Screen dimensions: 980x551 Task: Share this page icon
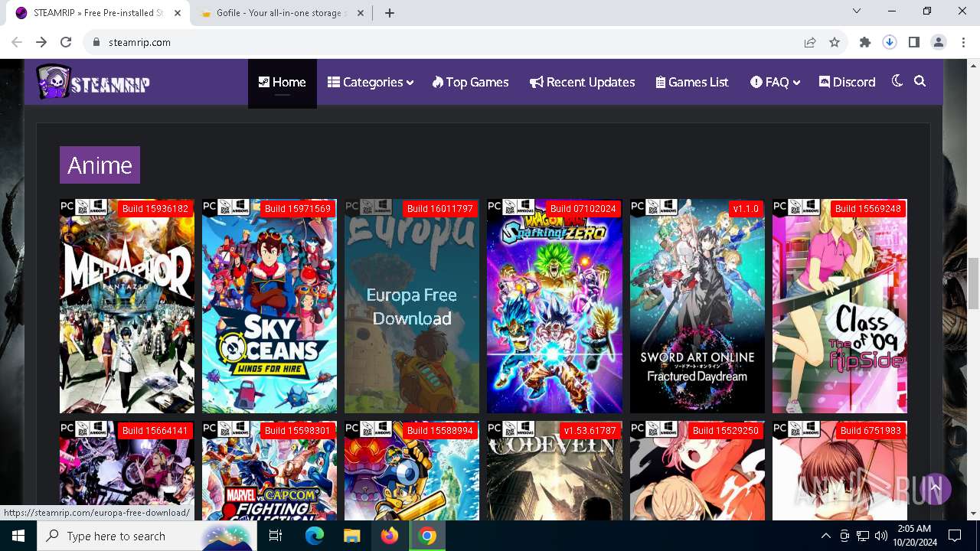(x=810, y=42)
